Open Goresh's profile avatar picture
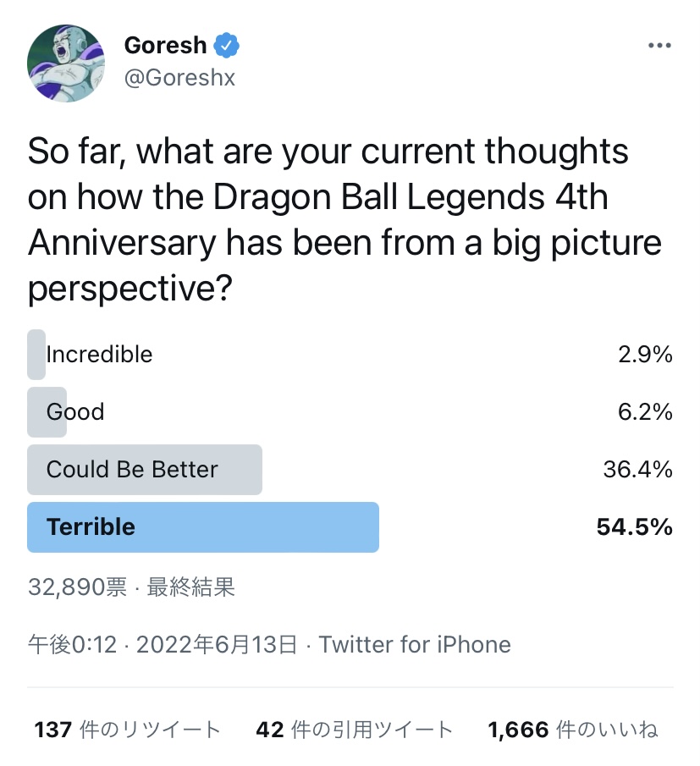 pos(66,63)
